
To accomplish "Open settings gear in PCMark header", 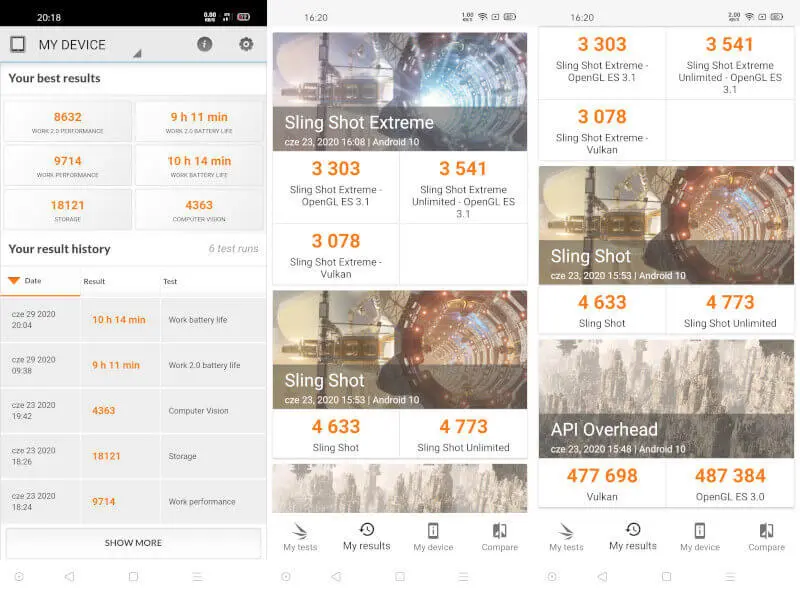I will point(246,44).
